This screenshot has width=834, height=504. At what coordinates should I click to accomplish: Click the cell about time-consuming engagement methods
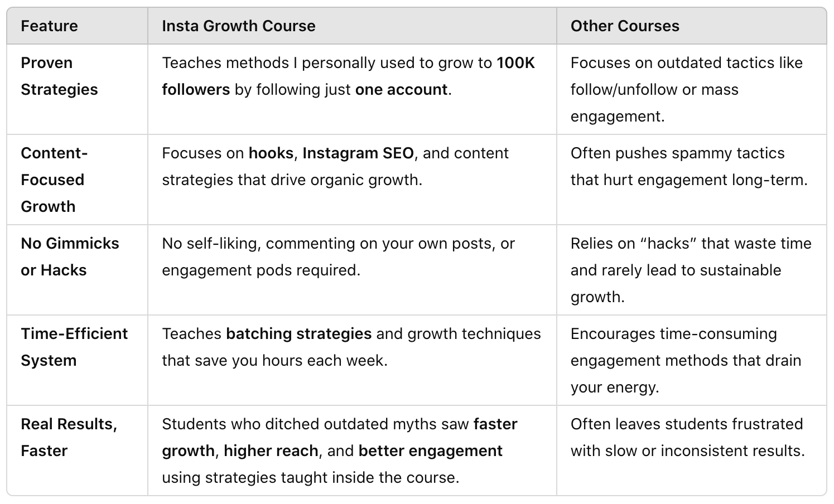pyautogui.click(x=692, y=360)
